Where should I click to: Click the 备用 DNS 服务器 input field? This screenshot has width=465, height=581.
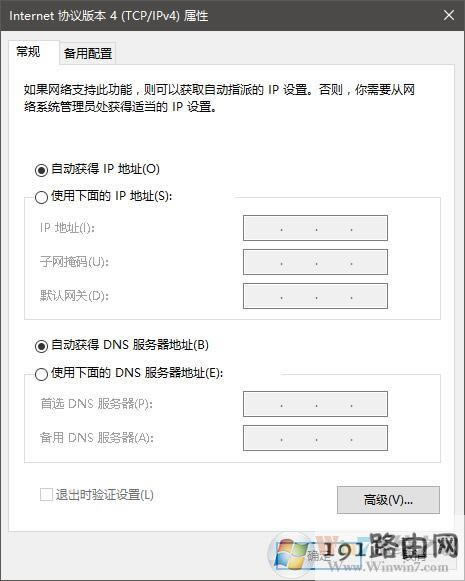click(315, 438)
